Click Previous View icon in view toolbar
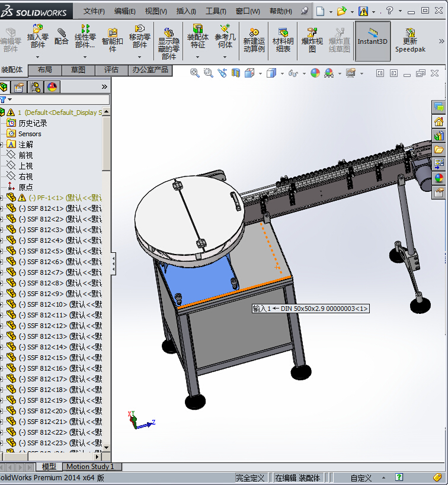Viewport: 448px width, 485px height. coord(222,73)
